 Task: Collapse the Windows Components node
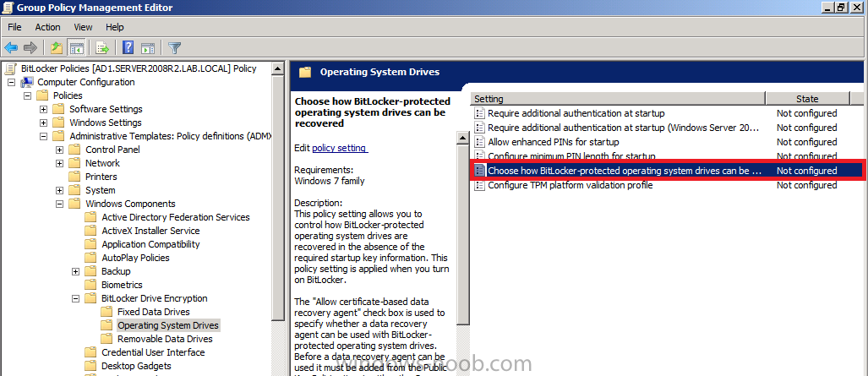[60, 204]
